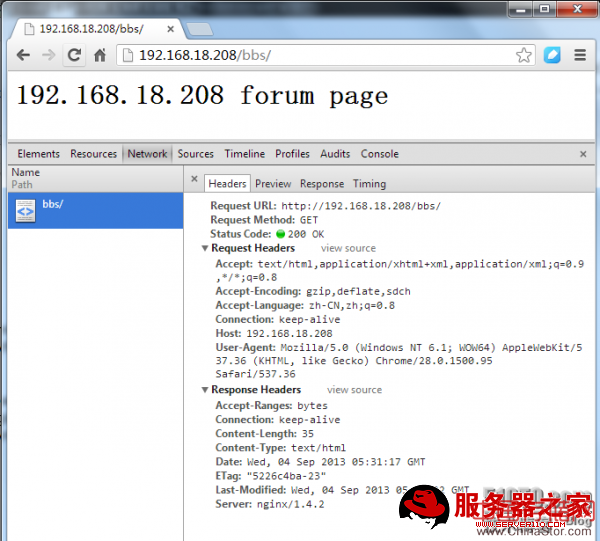
Task: Open the Chrome hamburger menu
Action: [x=580, y=56]
